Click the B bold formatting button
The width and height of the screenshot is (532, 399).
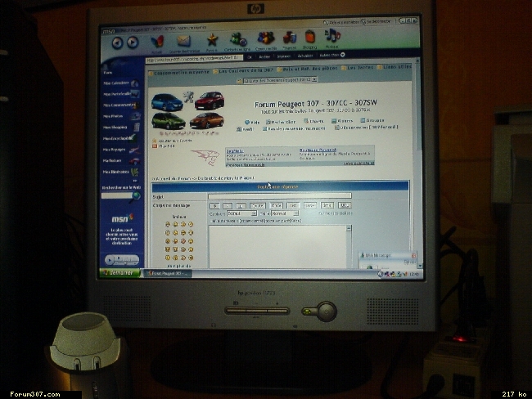(214, 206)
